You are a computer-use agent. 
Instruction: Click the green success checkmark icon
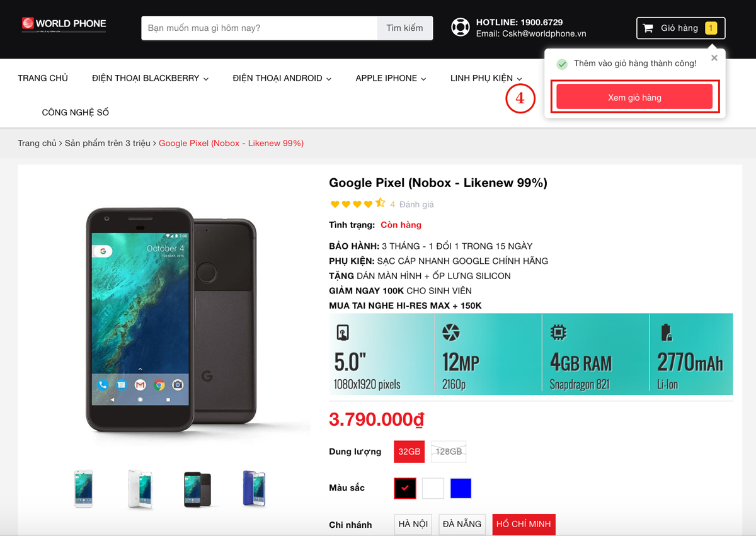[x=562, y=64]
